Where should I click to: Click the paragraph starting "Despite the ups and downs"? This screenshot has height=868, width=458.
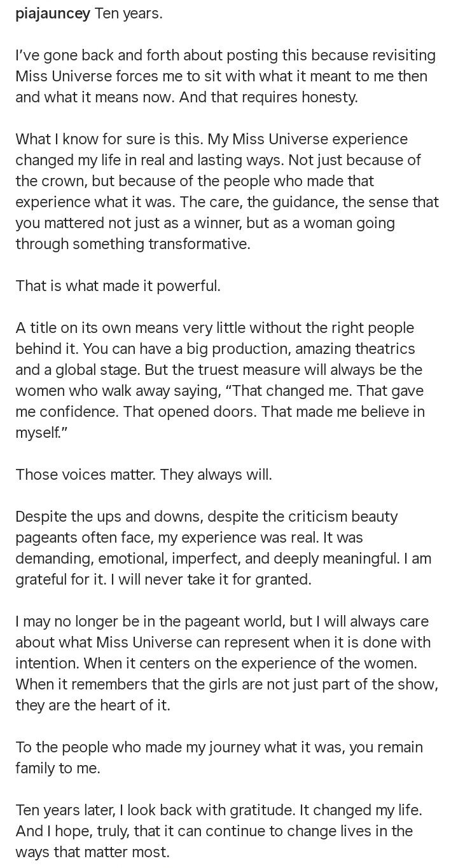(224, 548)
